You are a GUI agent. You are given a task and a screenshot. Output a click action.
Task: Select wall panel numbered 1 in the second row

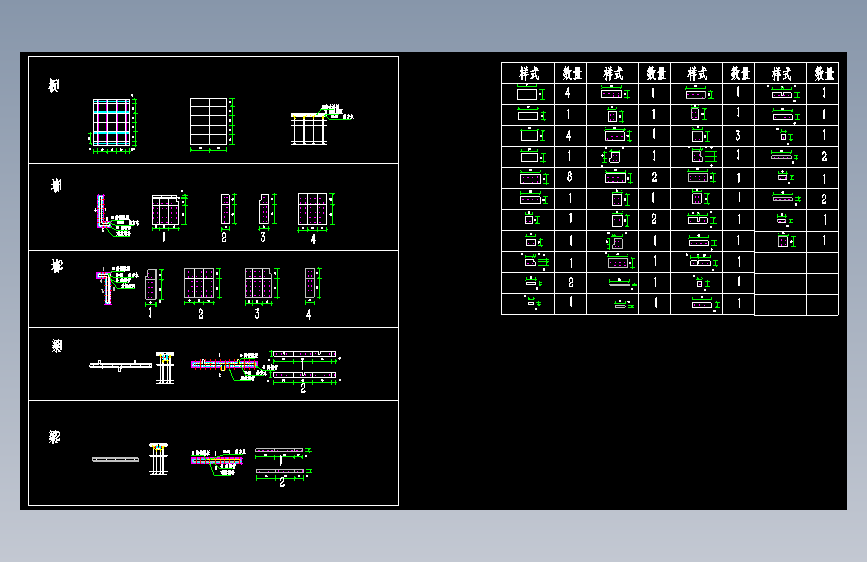(166, 210)
